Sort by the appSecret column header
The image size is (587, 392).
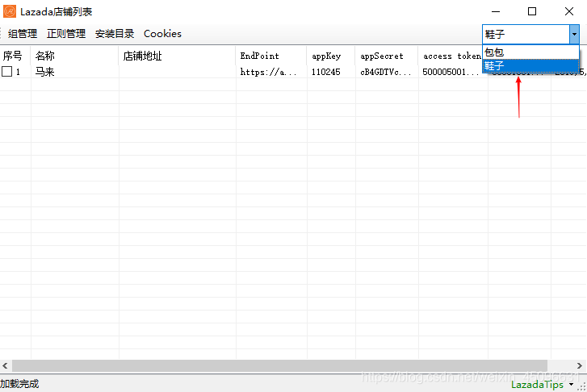pyautogui.click(x=386, y=56)
